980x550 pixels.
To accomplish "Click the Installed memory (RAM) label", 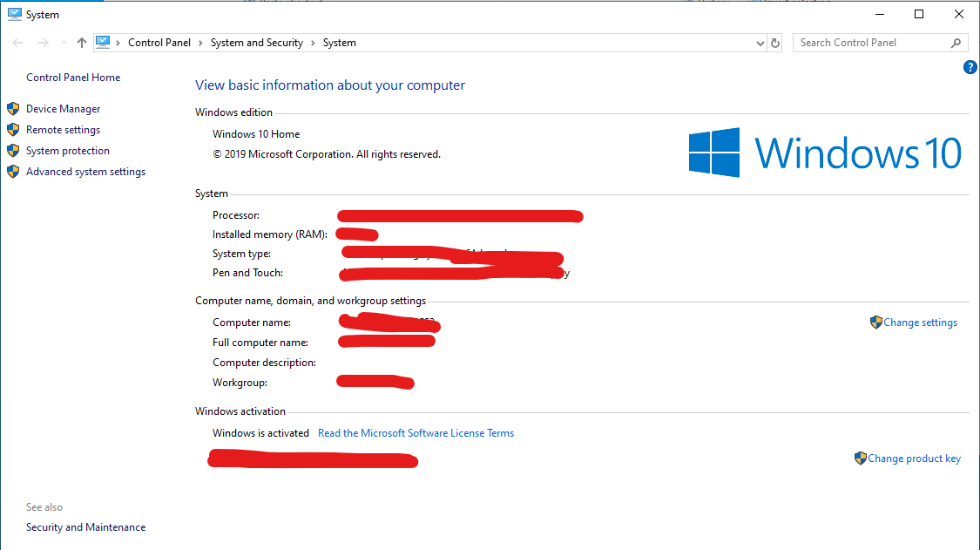I will point(270,234).
